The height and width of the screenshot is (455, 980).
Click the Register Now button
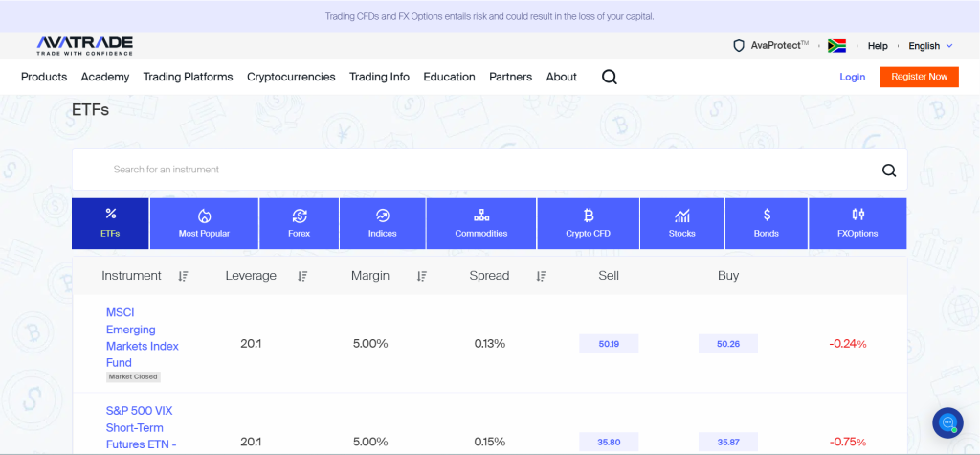click(x=920, y=77)
